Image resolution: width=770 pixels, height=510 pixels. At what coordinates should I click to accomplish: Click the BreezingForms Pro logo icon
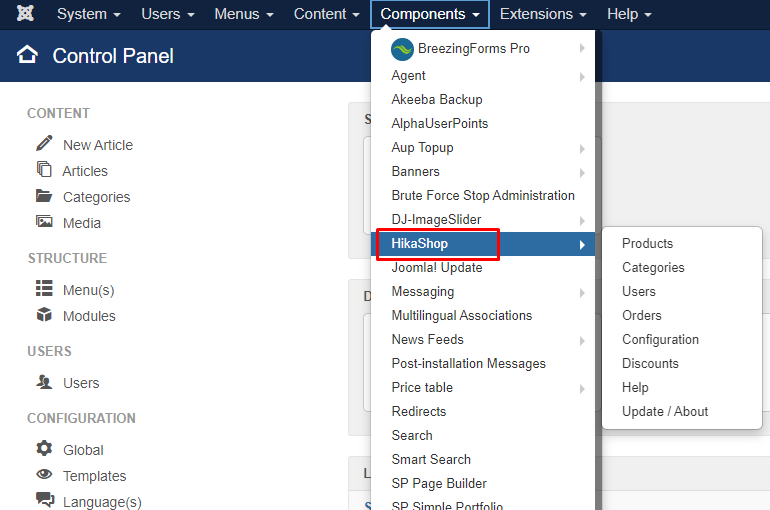402,49
